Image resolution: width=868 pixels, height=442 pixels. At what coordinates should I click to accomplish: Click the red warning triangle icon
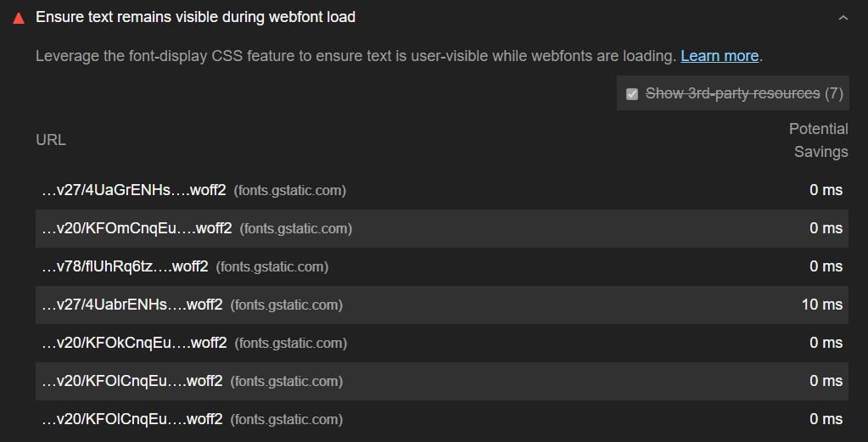pos(19,19)
